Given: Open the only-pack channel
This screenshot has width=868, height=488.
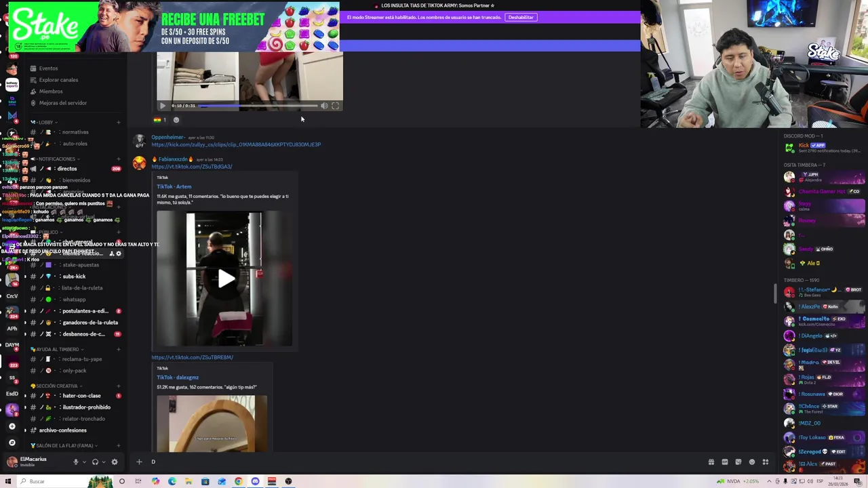Looking at the screenshot, I should tap(75, 371).
